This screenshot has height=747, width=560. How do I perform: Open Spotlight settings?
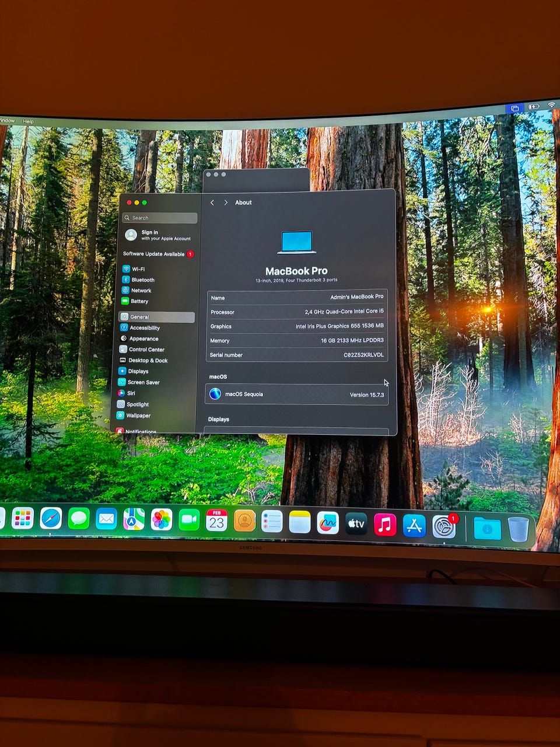tap(133, 404)
